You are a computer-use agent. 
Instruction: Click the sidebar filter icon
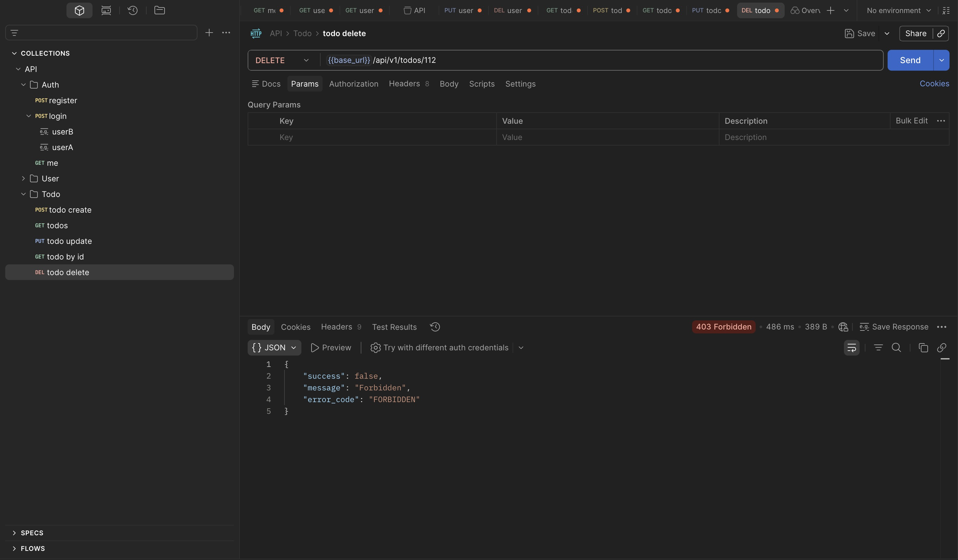point(14,33)
